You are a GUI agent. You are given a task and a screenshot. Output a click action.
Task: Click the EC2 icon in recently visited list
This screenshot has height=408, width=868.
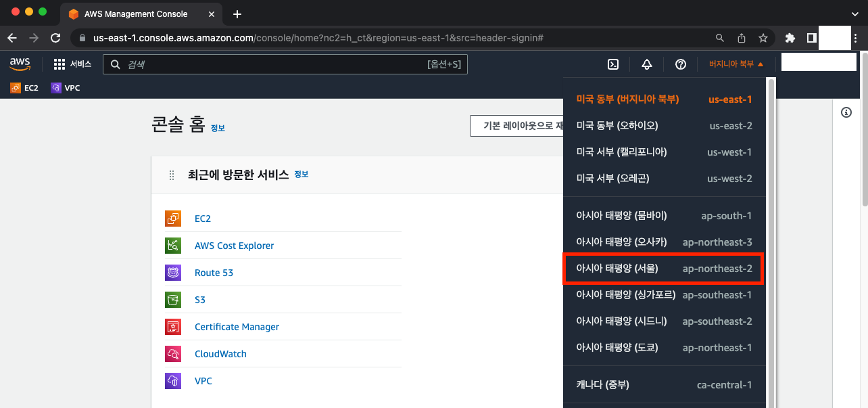pos(173,219)
